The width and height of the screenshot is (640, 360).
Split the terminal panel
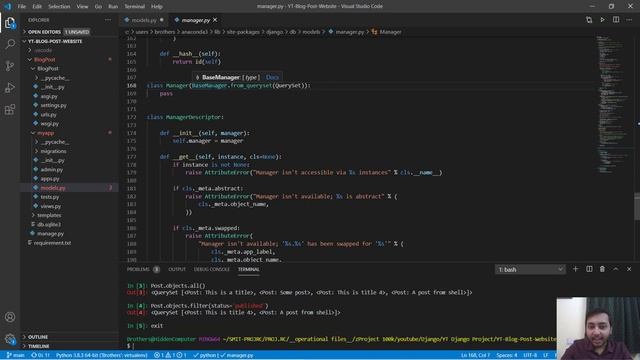coord(589,269)
